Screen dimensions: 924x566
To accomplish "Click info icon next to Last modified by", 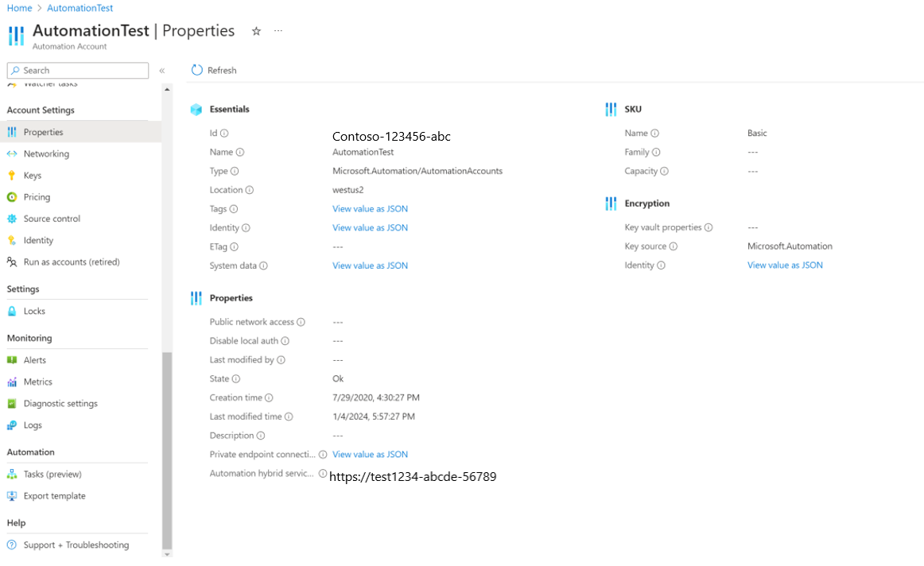I will click(281, 360).
